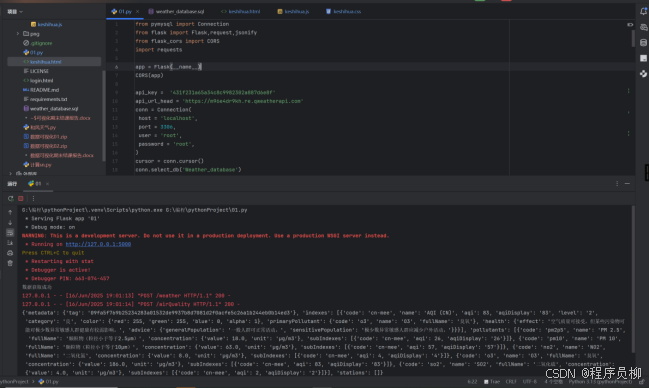Click the scroll down arrow in console
Screen dimensions: 650x388
(10, 223)
